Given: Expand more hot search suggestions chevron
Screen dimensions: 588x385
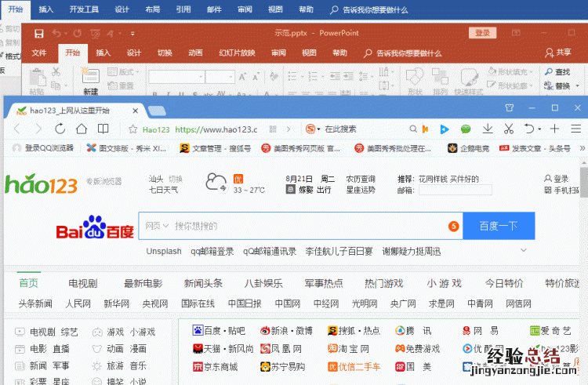Looking at the screenshot, I should pos(524,250).
